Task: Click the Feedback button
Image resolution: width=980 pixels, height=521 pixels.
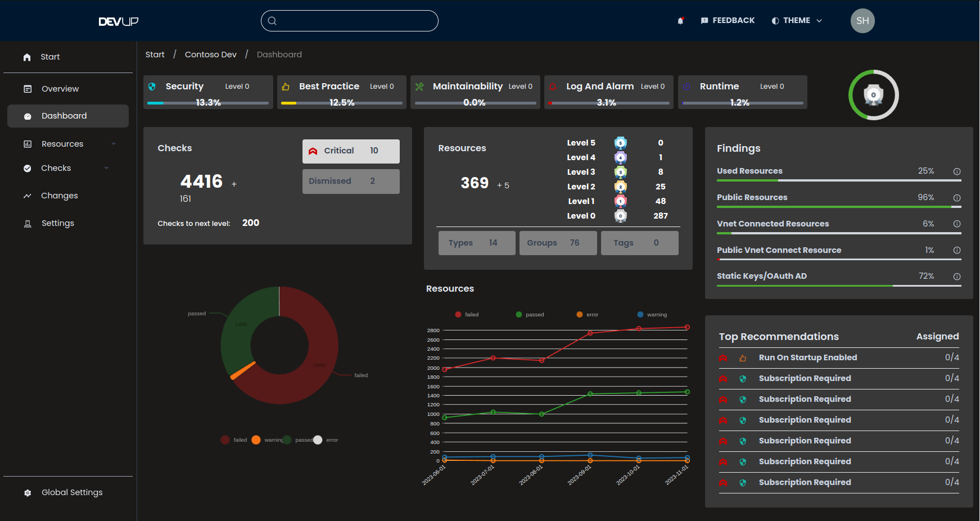Action: pyautogui.click(x=728, y=21)
